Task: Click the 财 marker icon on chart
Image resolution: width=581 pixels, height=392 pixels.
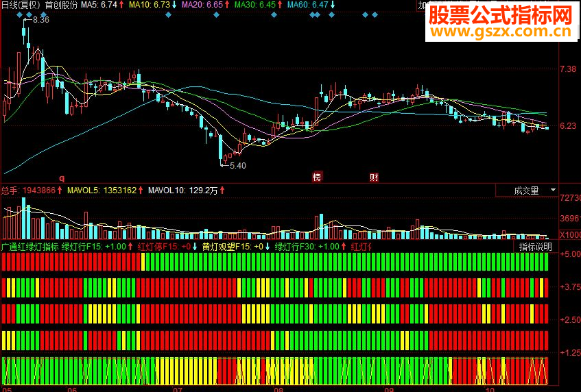Action: tap(374, 177)
